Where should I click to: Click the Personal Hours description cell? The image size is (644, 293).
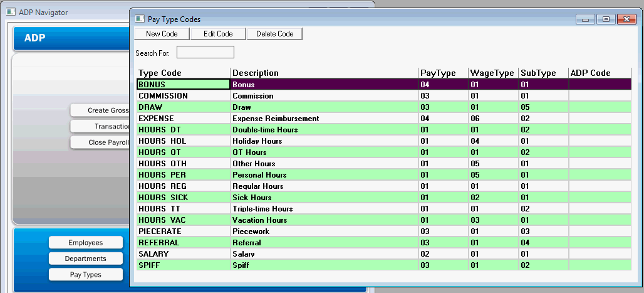pyautogui.click(x=325, y=174)
